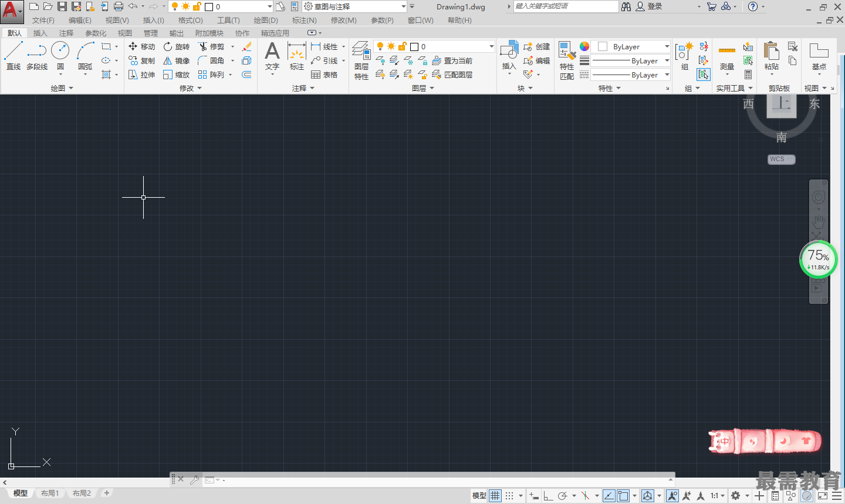Click the 阵列 (Array) tool
845x504 pixels.
point(211,75)
